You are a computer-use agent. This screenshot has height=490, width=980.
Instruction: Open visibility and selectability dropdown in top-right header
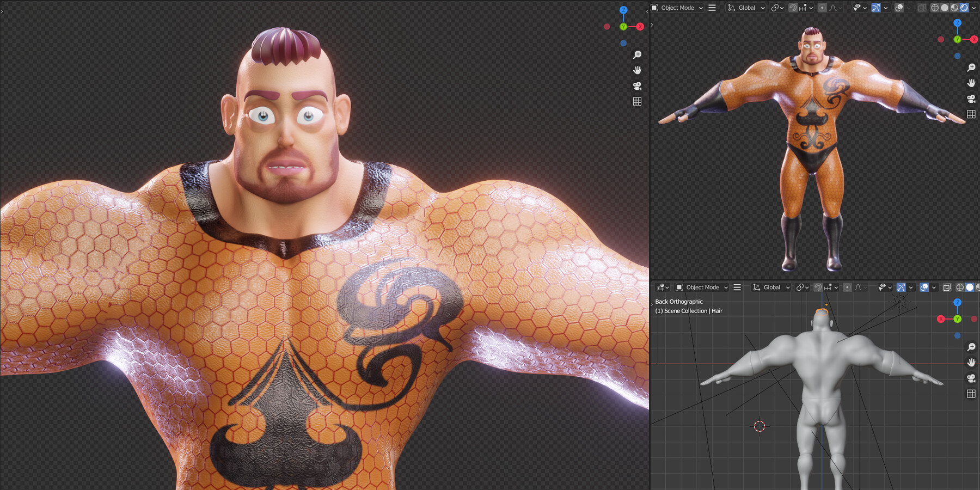[x=860, y=8]
